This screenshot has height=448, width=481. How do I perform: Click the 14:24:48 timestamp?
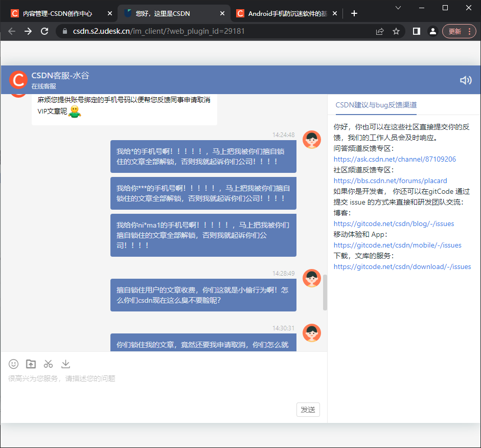point(284,135)
